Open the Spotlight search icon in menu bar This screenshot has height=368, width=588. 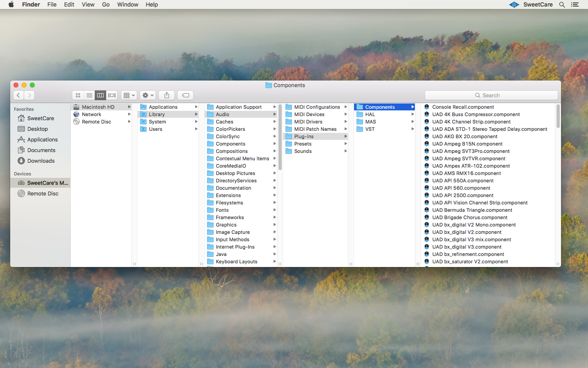point(562,4)
